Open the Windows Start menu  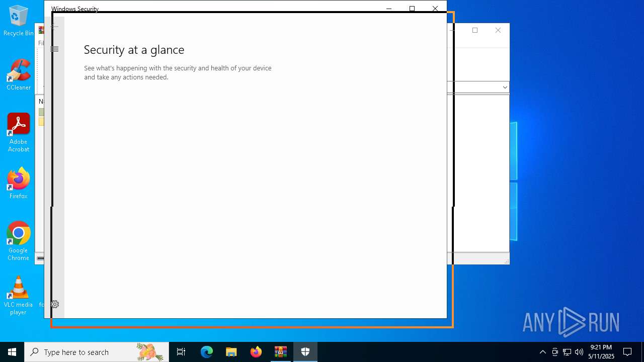[x=12, y=352]
